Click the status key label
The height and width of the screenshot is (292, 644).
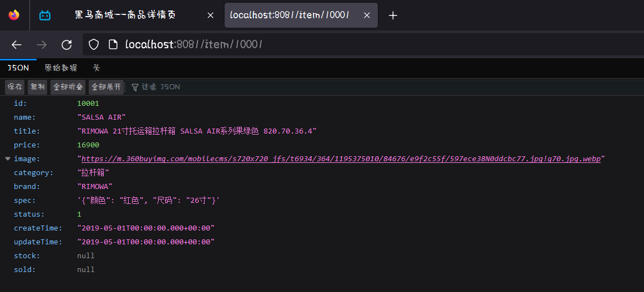(x=29, y=214)
